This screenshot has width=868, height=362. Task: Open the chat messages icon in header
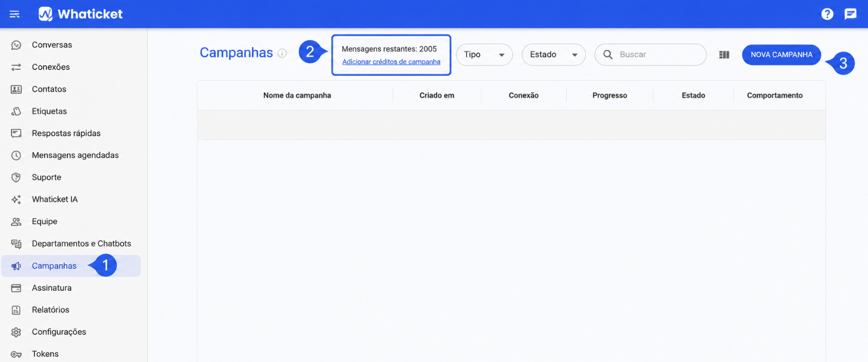click(x=850, y=14)
